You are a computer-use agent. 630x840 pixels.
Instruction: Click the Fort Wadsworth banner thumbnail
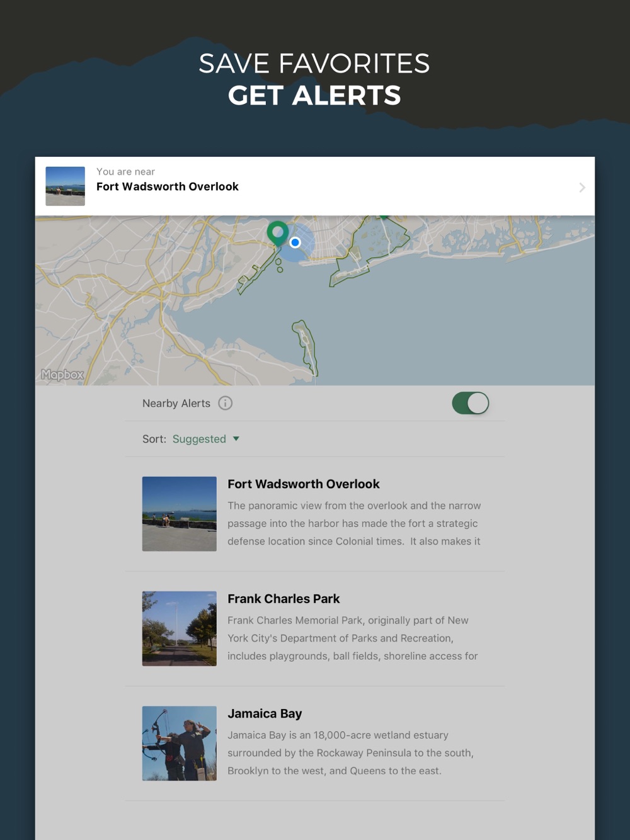click(x=65, y=186)
